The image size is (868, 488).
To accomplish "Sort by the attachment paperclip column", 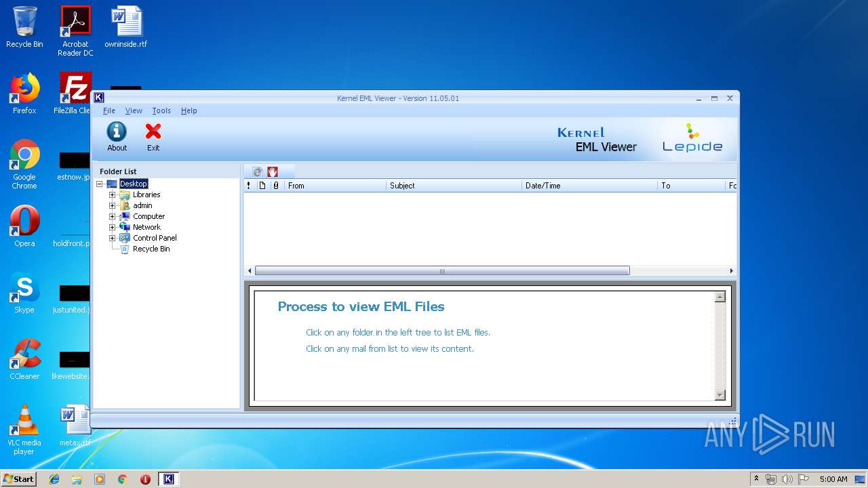I will tap(276, 185).
